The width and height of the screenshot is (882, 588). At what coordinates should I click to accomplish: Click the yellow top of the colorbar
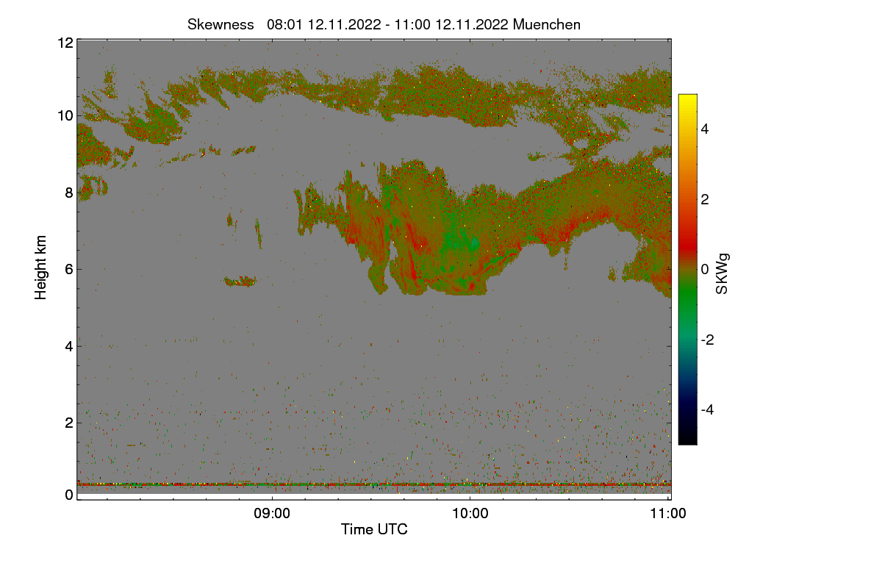click(x=687, y=100)
